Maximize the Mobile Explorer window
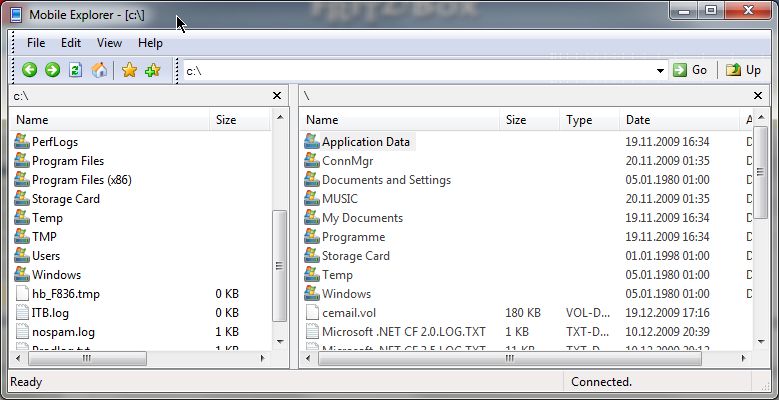The image size is (779, 400). coord(711,10)
